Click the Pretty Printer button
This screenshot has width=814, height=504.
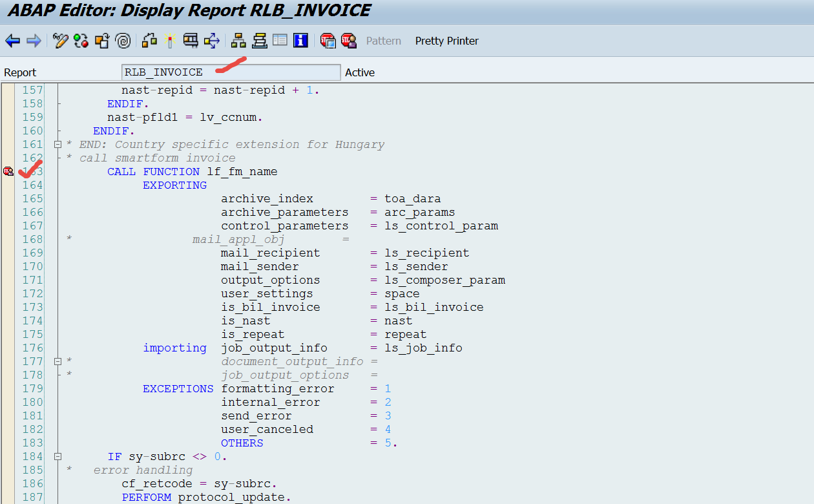point(446,41)
